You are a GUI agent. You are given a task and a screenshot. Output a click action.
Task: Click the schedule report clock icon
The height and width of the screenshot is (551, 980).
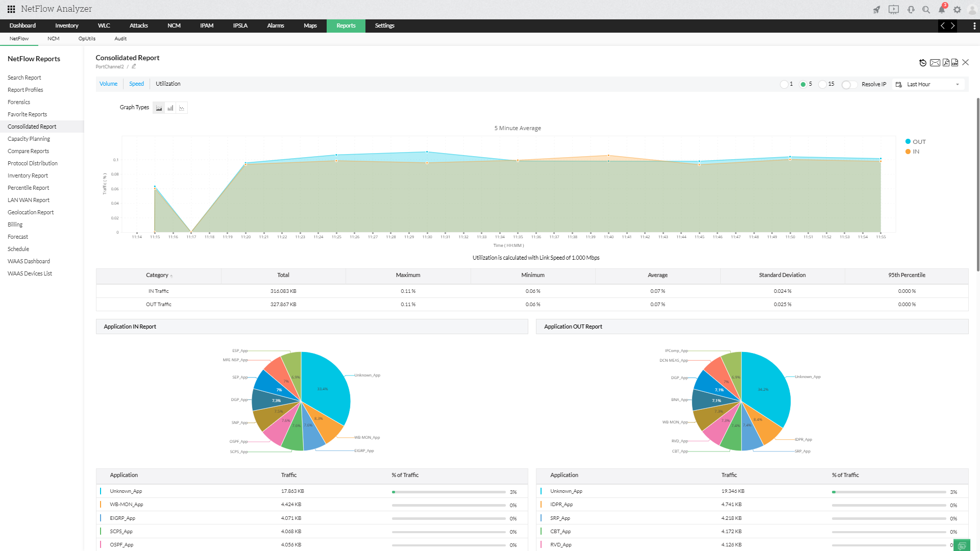[923, 63]
